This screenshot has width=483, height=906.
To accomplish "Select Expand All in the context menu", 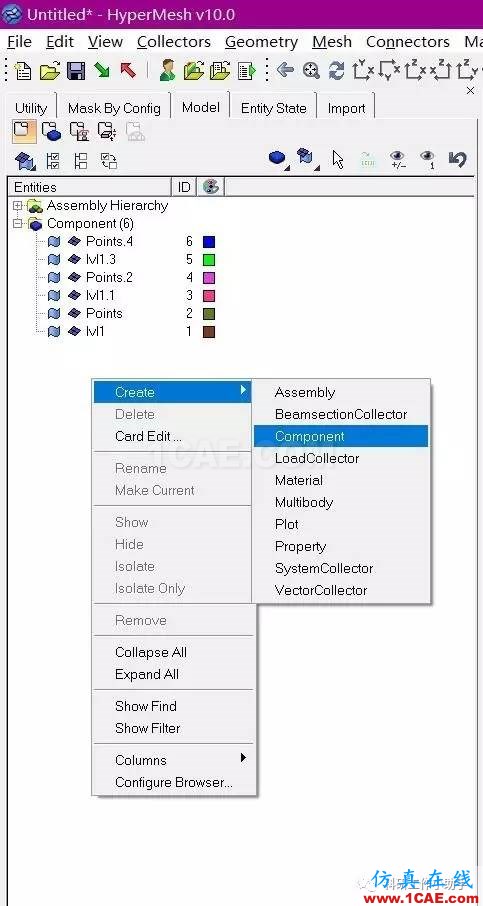I will point(147,674).
